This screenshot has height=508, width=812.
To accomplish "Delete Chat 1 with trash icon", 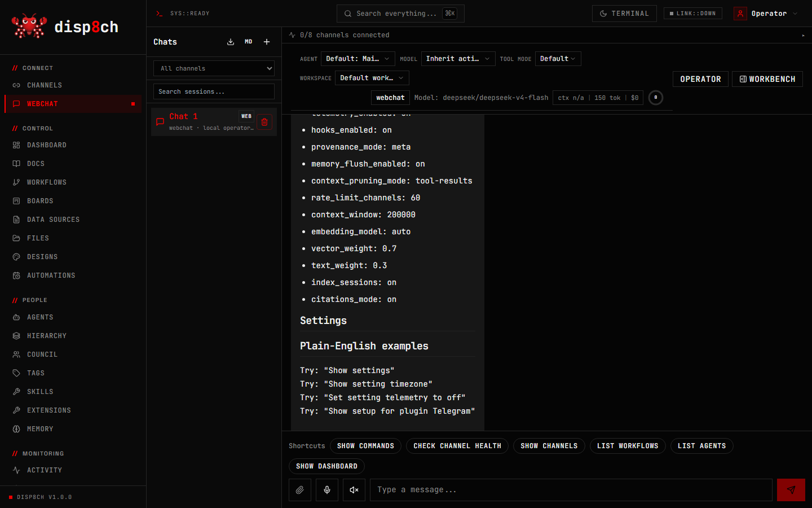I will [264, 122].
